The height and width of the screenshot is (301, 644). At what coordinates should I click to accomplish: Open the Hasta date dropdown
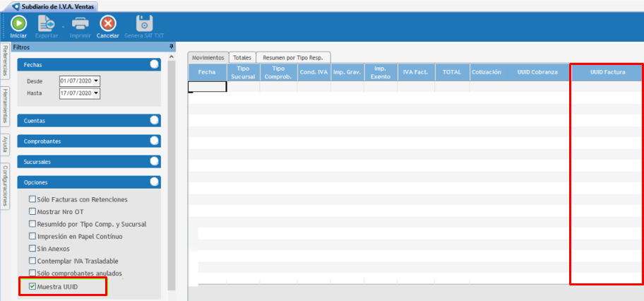tap(96, 93)
